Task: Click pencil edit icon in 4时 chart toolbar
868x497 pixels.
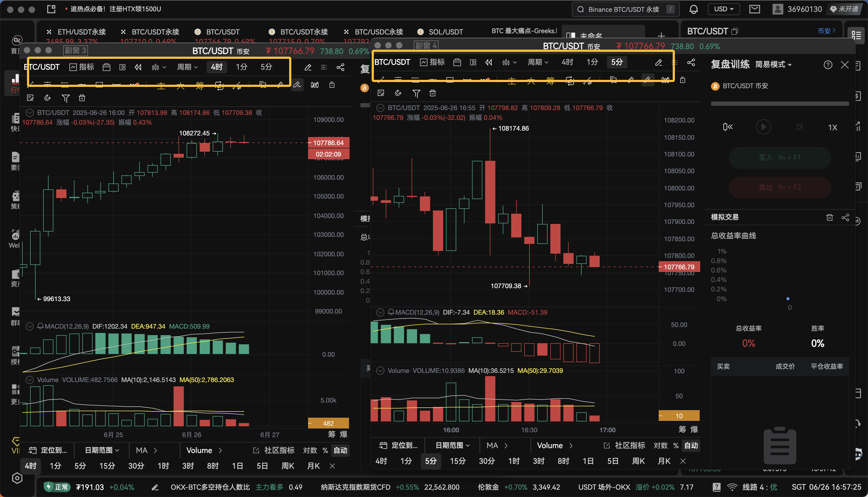Action: pyautogui.click(x=308, y=67)
